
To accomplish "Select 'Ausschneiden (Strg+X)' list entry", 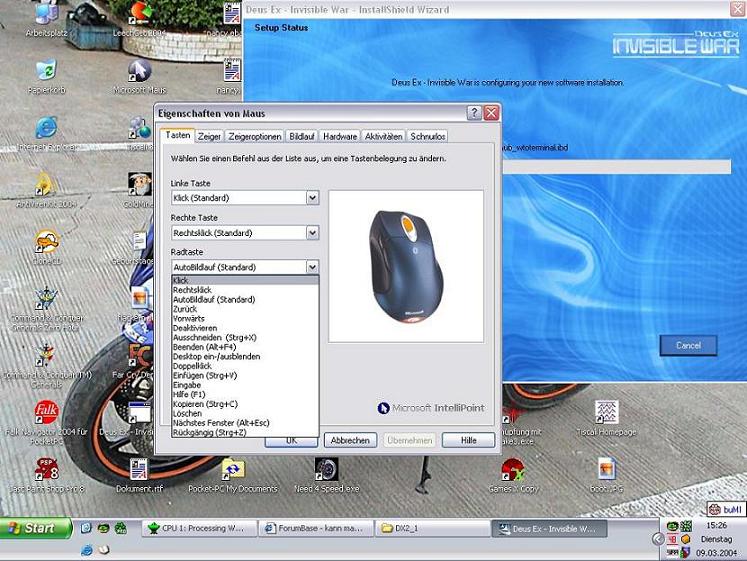I will click(x=245, y=337).
